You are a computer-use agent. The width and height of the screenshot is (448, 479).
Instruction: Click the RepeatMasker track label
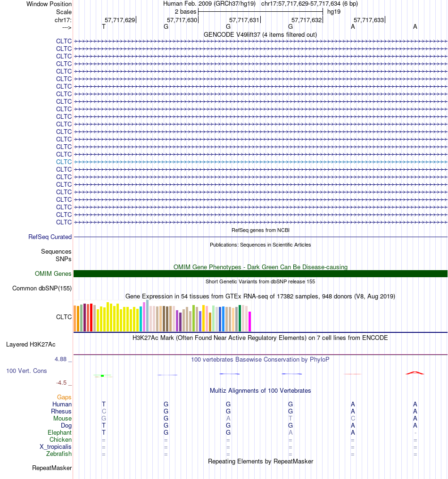(x=52, y=468)
